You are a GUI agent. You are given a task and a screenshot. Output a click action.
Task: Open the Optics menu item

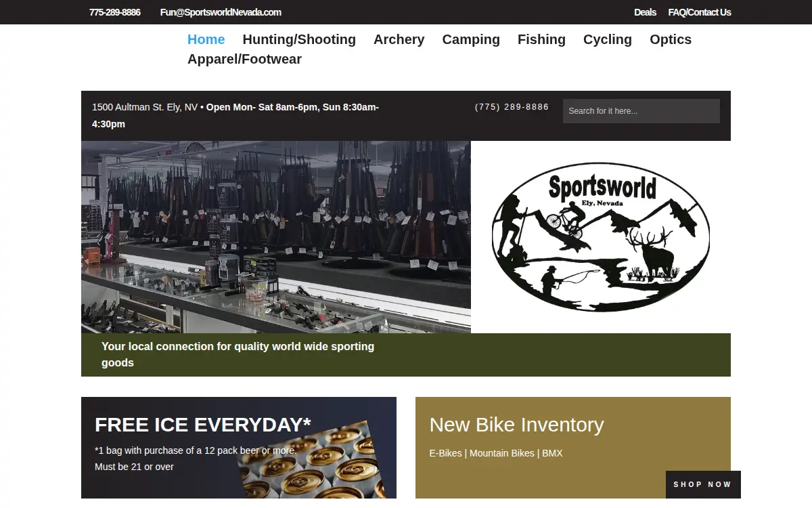click(671, 39)
